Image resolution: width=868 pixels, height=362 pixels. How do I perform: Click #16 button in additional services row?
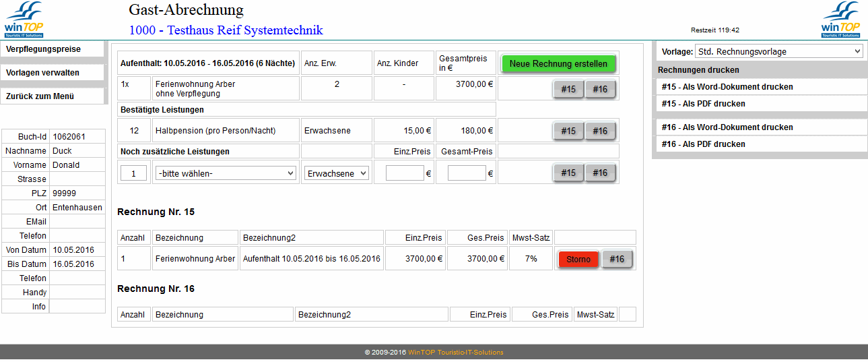600,173
